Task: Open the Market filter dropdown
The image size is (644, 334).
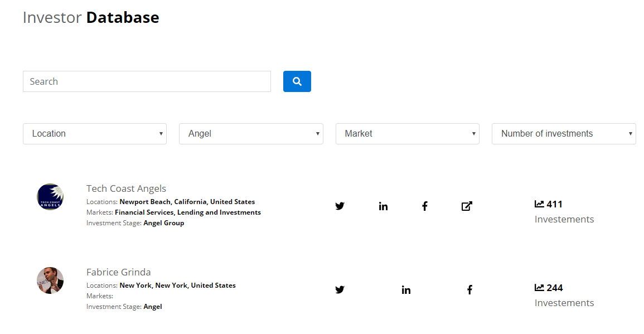Action: (x=407, y=133)
